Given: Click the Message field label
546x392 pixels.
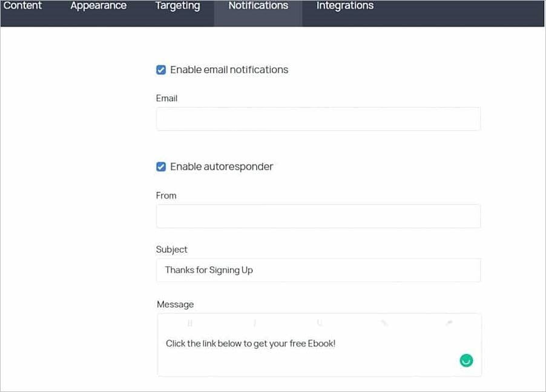Looking at the screenshot, I should 175,304.
